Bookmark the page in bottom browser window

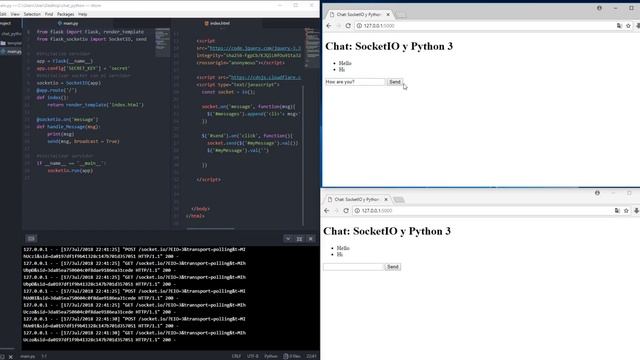[626, 211]
